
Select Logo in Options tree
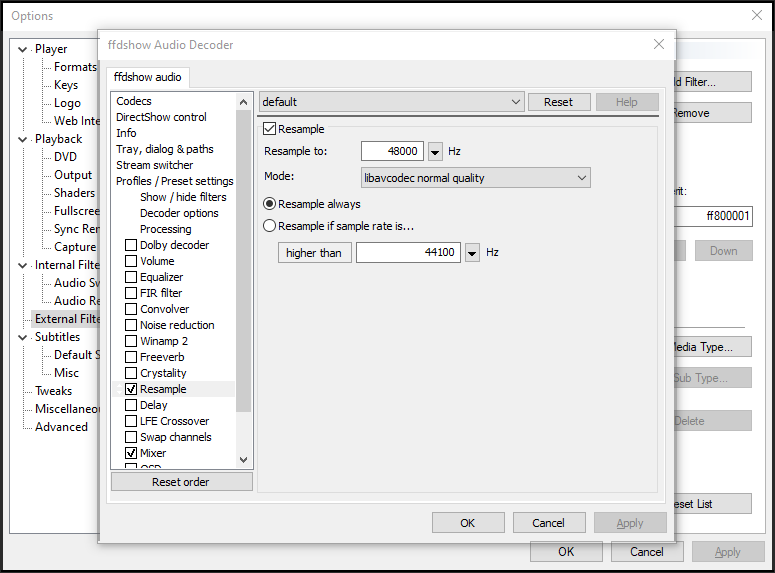click(67, 103)
